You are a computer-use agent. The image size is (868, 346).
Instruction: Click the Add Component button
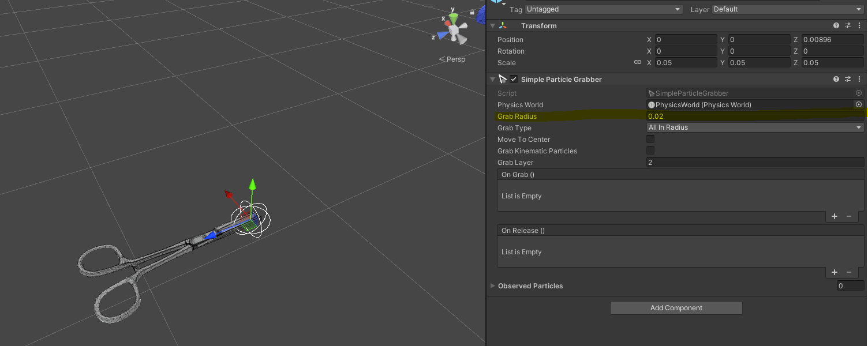click(x=676, y=308)
